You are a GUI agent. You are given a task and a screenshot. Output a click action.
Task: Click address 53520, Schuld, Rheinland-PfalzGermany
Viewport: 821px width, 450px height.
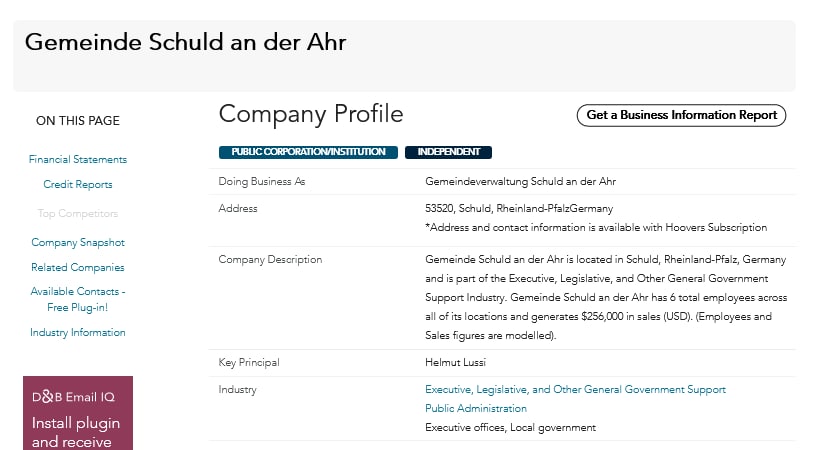tap(519, 208)
